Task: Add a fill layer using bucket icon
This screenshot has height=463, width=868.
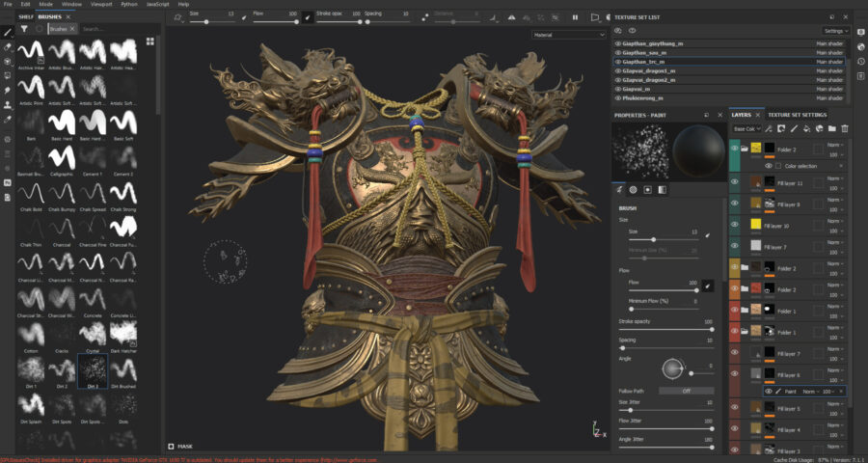Action: click(x=806, y=128)
